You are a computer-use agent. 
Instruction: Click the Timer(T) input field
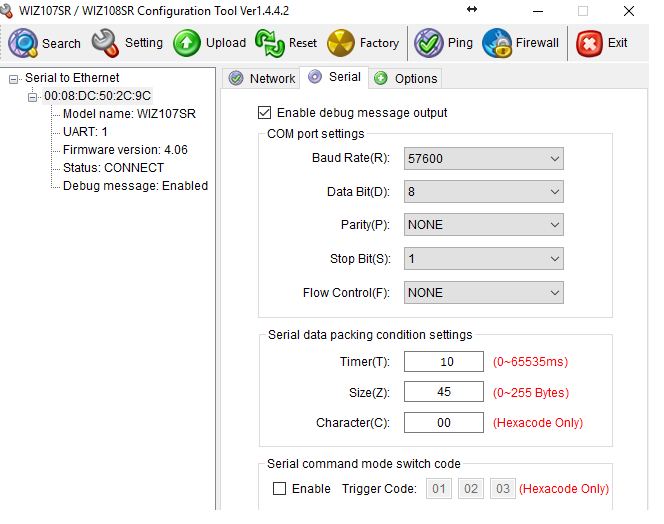coord(444,362)
